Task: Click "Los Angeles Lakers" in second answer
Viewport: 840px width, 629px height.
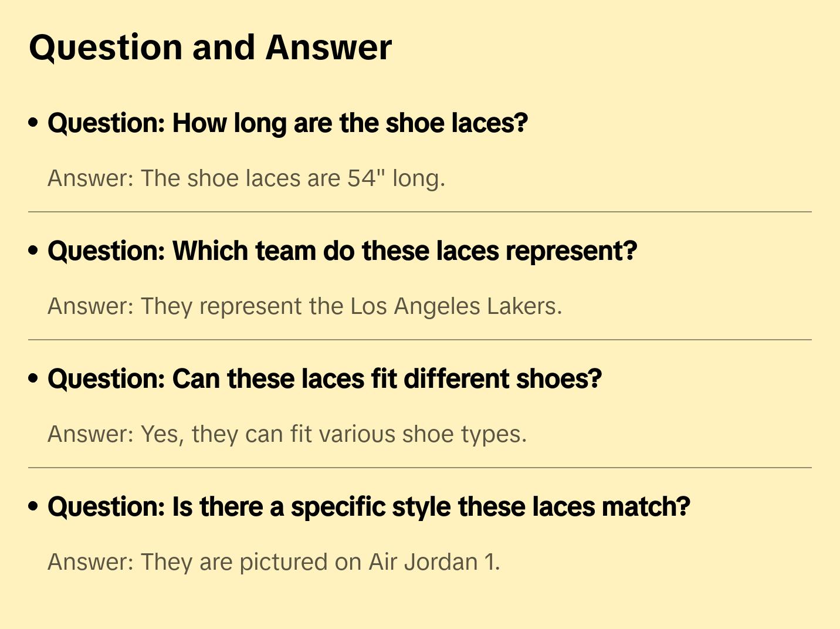Action: click(456, 306)
